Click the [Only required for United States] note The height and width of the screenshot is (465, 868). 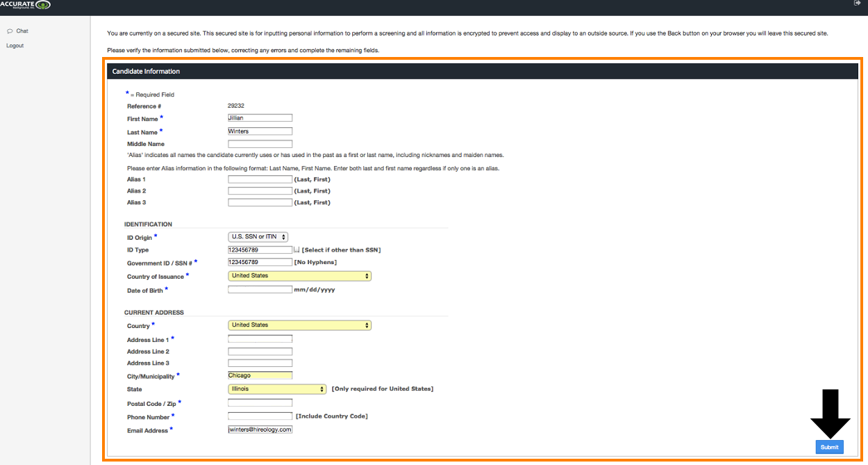click(x=383, y=389)
